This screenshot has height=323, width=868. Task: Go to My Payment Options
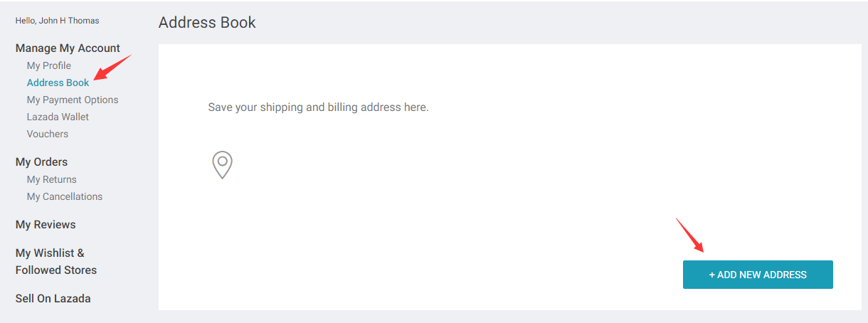tap(73, 100)
